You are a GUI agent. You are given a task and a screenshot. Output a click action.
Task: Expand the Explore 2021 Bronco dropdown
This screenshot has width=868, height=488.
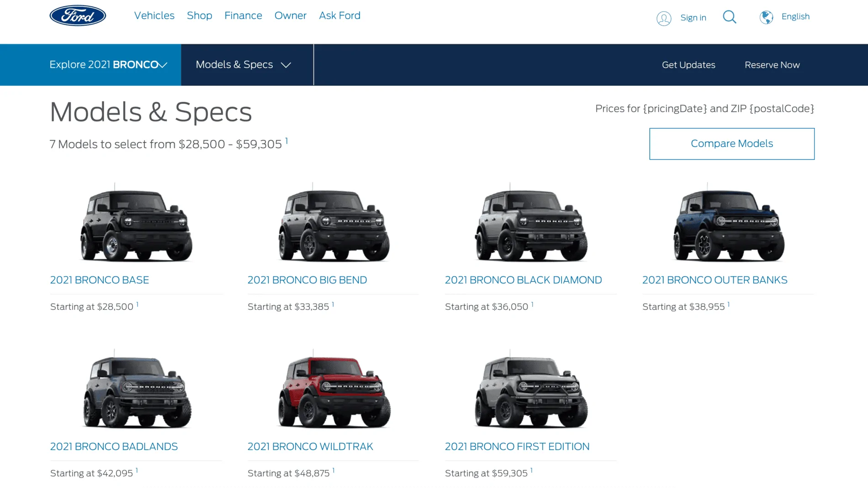[x=90, y=65]
